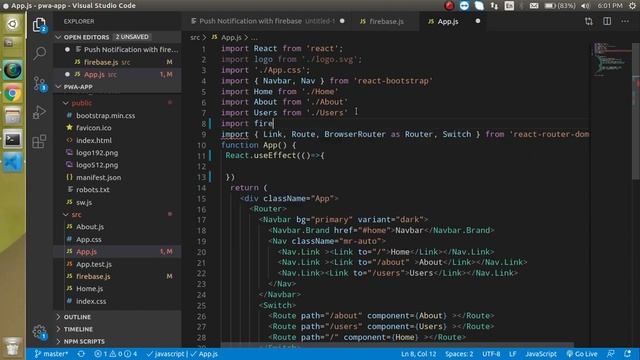
Task: Click Ln 8, Col 12 cursor position
Action: pos(418,354)
